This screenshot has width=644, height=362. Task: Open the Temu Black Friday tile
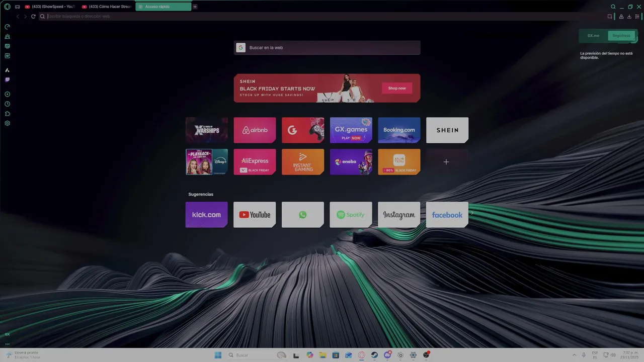coord(399,162)
